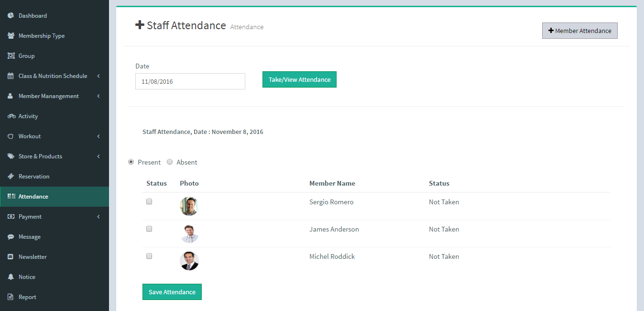Screen dimensions: 644x311
Task: Select the Present radio button
Action: pos(131,162)
